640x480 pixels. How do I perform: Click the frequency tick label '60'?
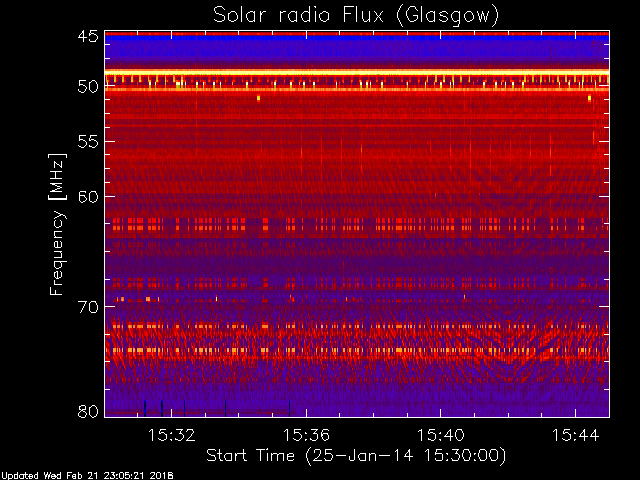pyautogui.click(x=88, y=196)
